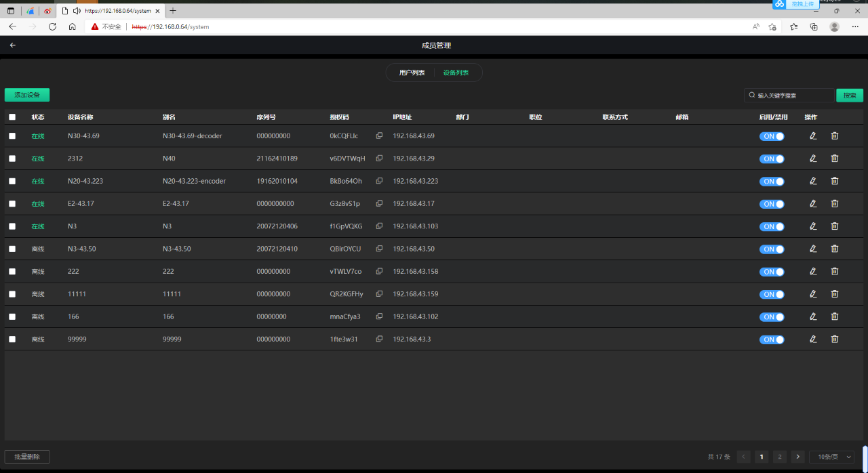
Task: Check the E2-43.17 row checkbox
Action: (x=12, y=203)
